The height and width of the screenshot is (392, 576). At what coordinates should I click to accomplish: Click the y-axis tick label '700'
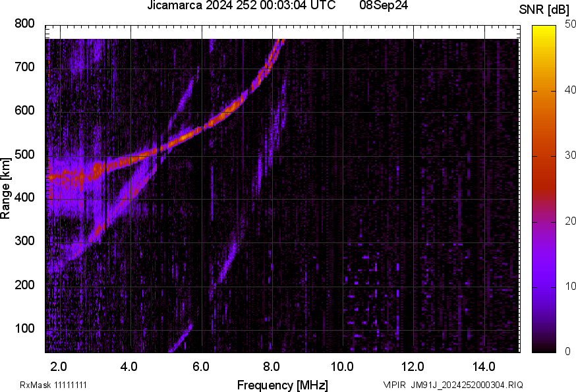[24, 67]
